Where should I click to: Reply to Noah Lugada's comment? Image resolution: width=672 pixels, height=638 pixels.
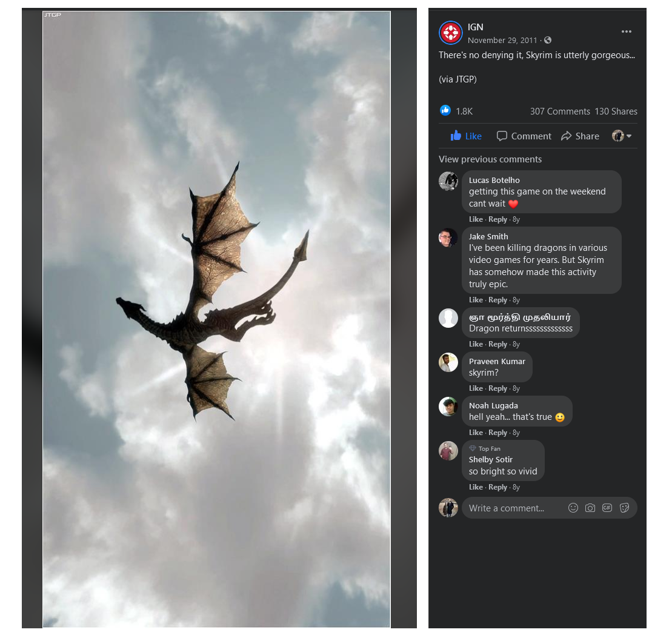tap(497, 433)
